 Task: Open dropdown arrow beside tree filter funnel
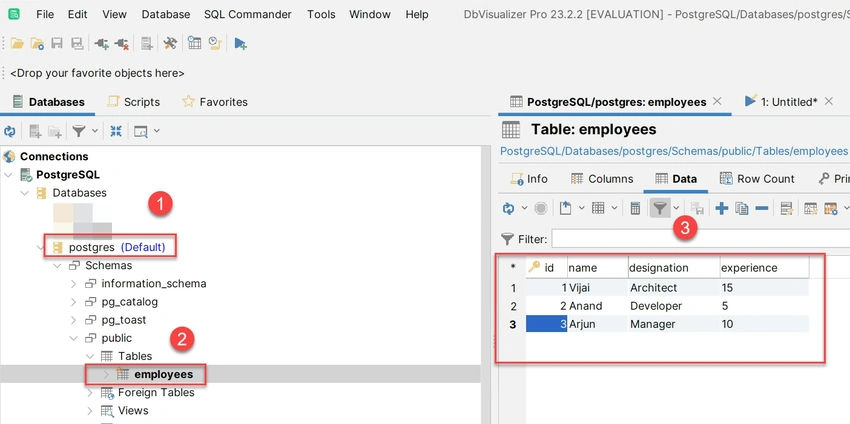click(95, 131)
